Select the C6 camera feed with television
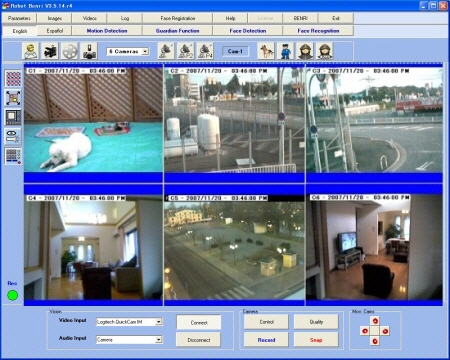This screenshot has height=360, width=450. click(374, 247)
